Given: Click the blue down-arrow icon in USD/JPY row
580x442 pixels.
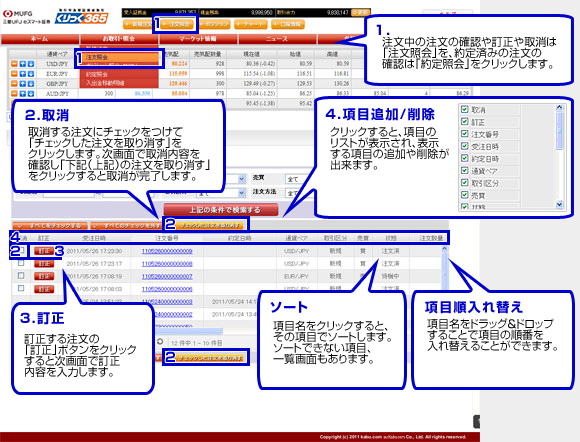Looking at the screenshot, I should (x=31, y=64).
